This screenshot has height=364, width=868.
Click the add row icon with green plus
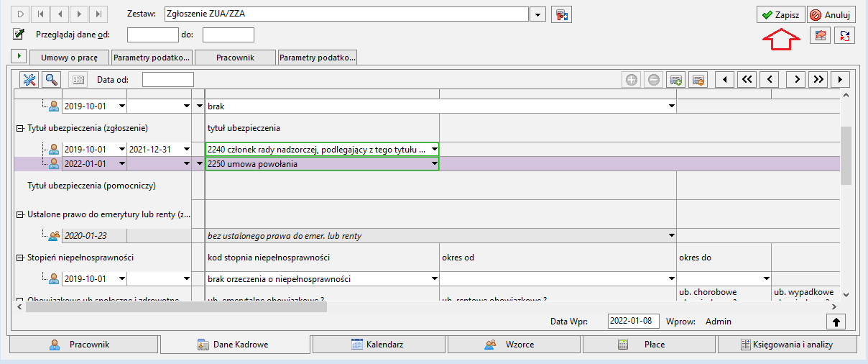pos(675,80)
